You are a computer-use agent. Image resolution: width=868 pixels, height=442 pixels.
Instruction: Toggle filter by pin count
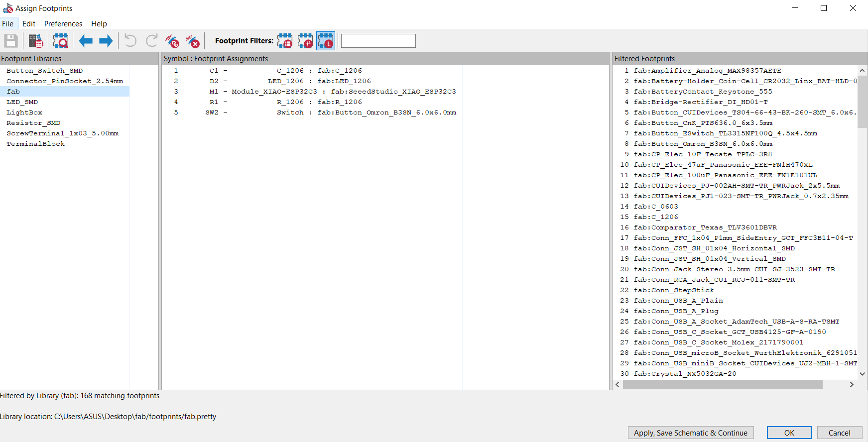click(305, 41)
